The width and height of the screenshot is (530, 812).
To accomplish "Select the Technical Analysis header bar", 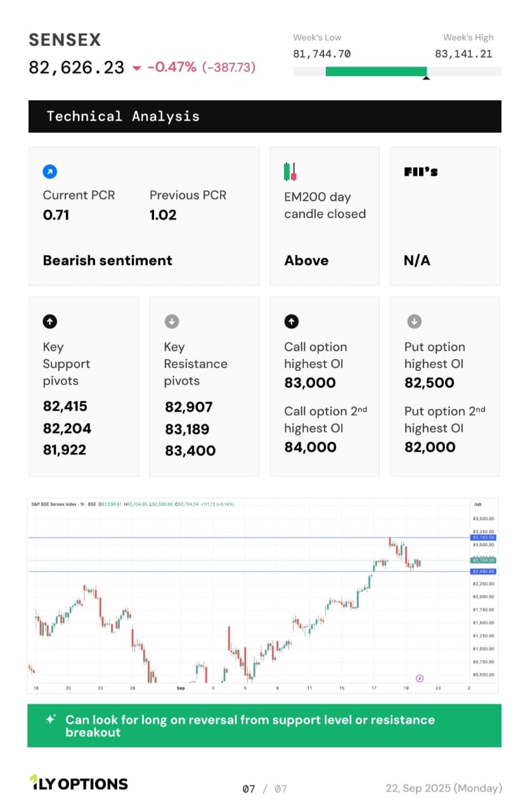I will point(264,116).
